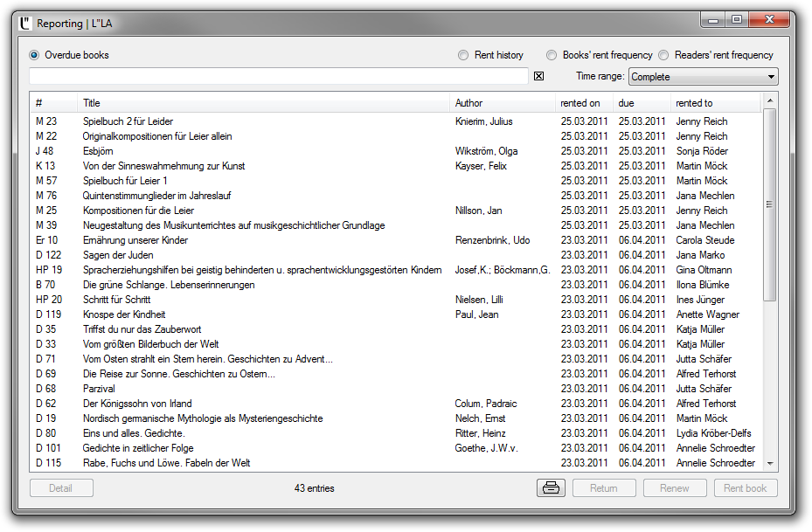Sort by the 'due' column header
The image size is (812, 532).
click(x=641, y=103)
